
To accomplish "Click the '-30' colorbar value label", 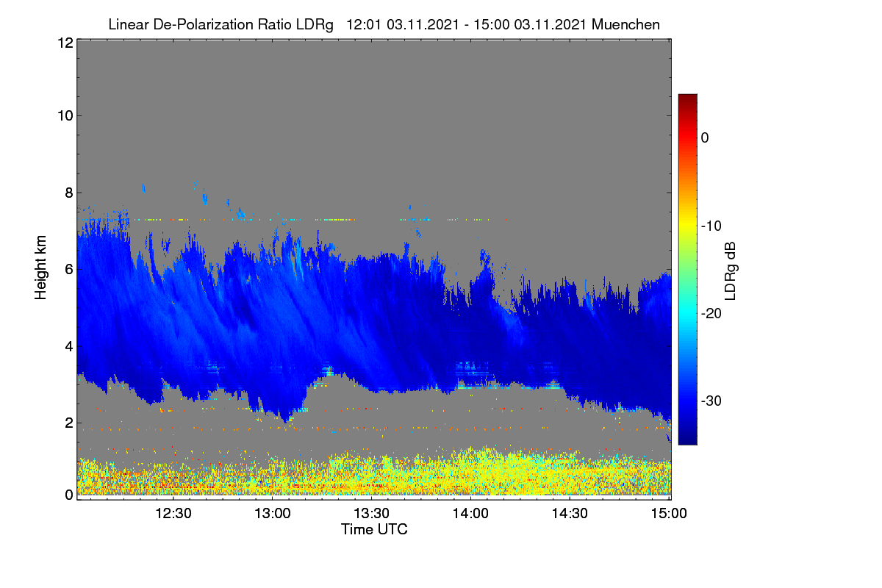I will [711, 401].
